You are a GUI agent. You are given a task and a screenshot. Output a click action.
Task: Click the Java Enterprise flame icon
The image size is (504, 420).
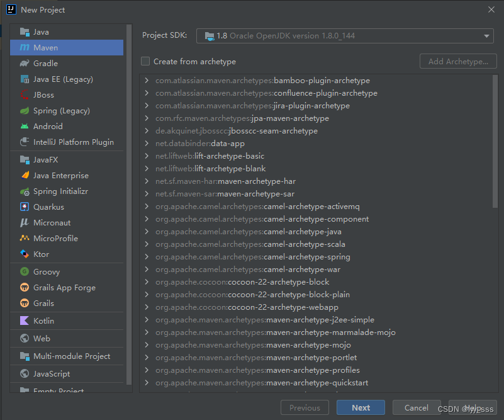point(25,175)
